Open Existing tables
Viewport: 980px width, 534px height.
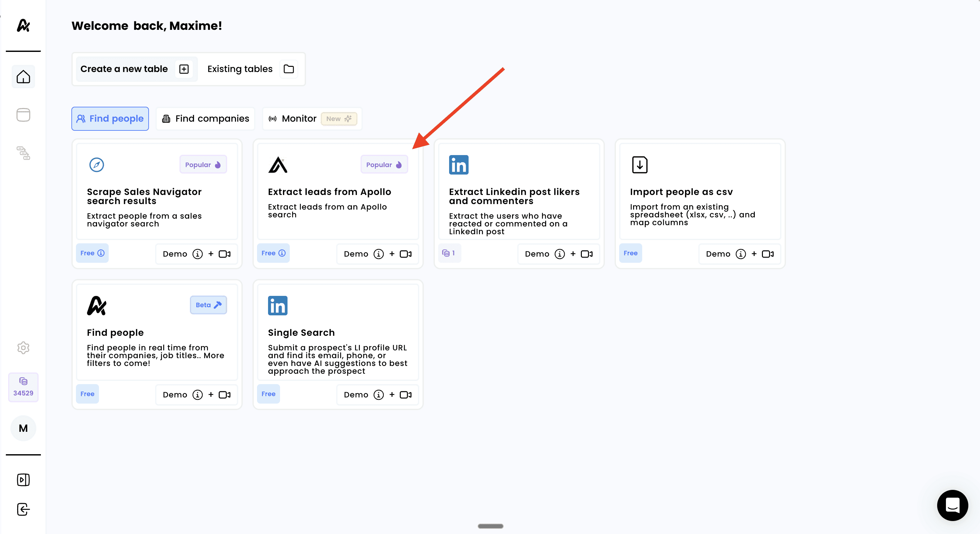251,69
